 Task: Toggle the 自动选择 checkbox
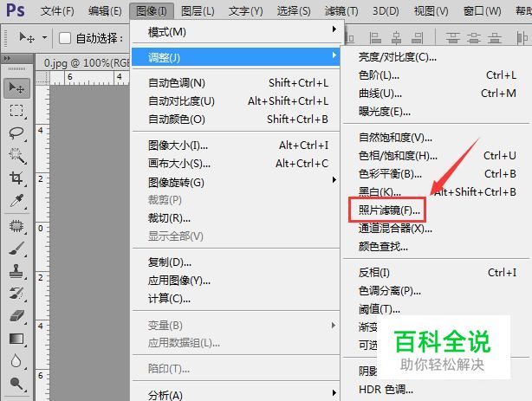[64, 38]
